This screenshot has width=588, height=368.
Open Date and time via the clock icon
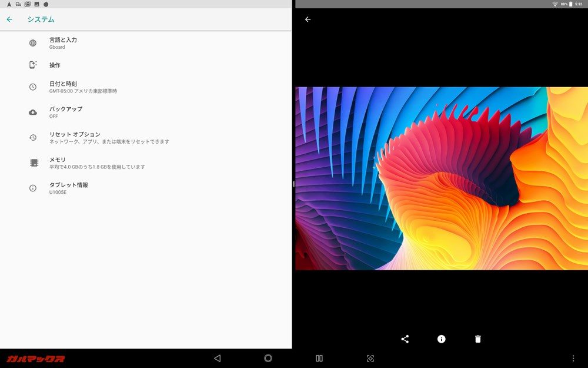34,86
